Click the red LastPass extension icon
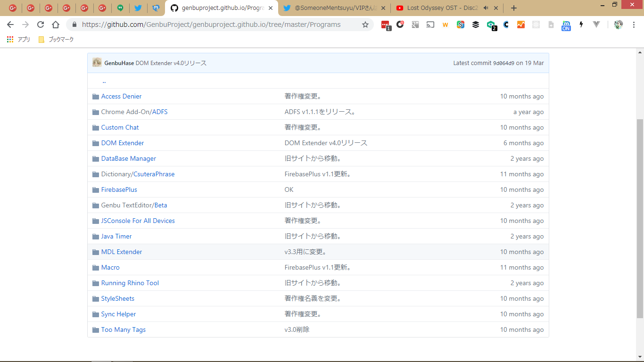The width and height of the screenshot is (644, 362). click(385, 25)
